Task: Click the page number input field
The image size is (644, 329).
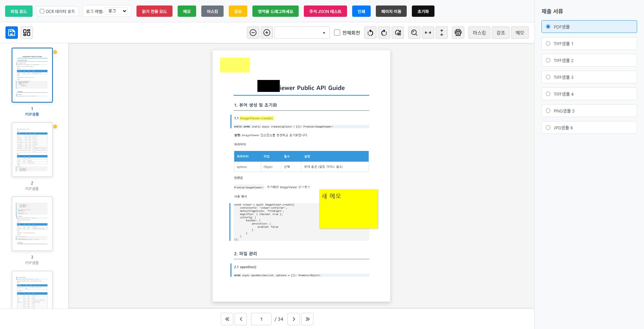Action: coord(261,319)
